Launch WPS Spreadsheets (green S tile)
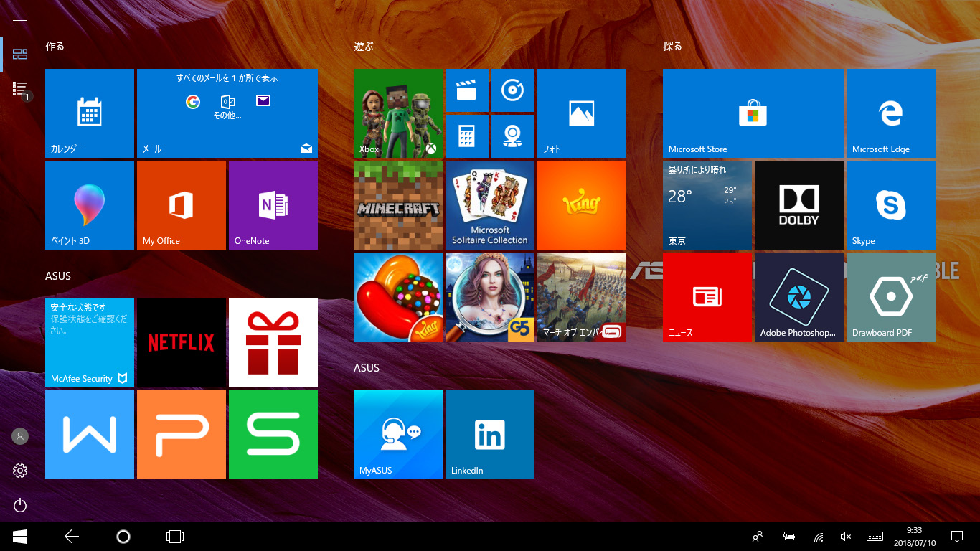The width and height of the screenshot is (980, 551). pyautogui.click(x=273, y=435)
